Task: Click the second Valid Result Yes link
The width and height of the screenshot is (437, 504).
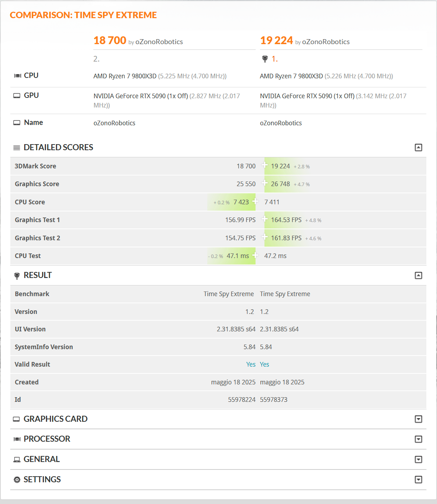Action: pyautogui.click(x=264, y=364)
